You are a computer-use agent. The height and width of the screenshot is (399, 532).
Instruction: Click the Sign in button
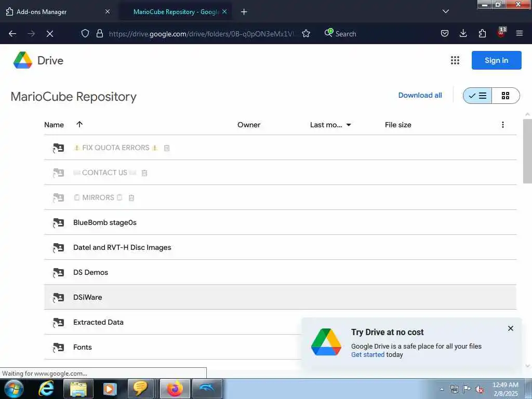click(x=496, y=60)
